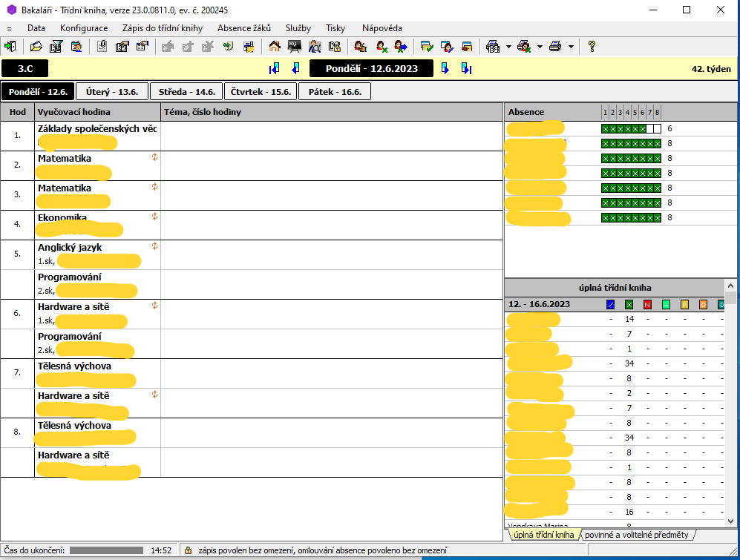Image resolution: width=740 pixels, height=560 pixels.
Task: Toggle empty hour 8 absence box, first student
Action: (658, 128)
